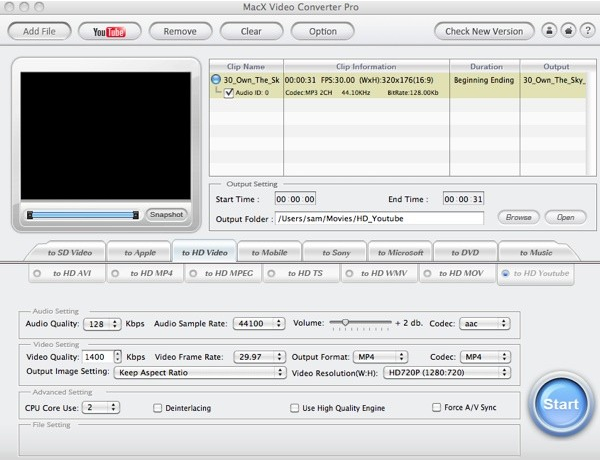The image size is (600, 460).
Task: Open video Codec MP4 dropdown
Action: coord(485,357)
